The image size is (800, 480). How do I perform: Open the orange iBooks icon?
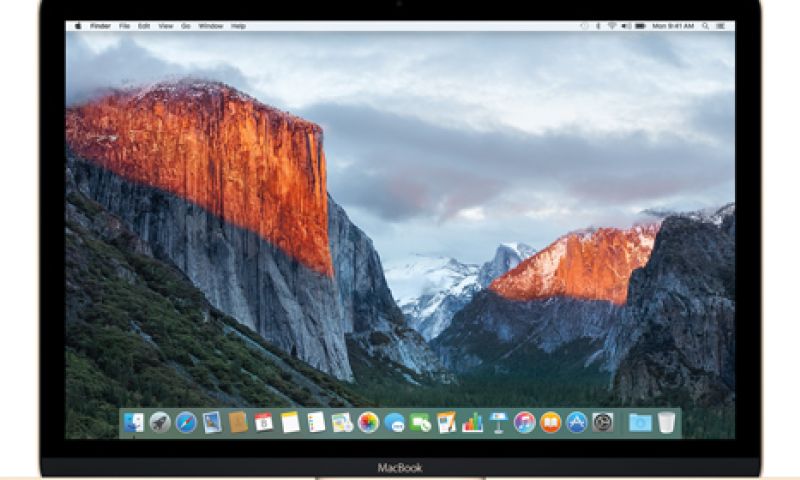tap(551, 422)
